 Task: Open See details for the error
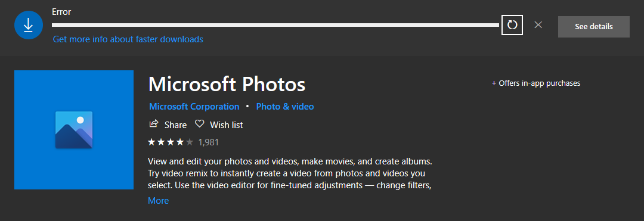pos(593,27)
